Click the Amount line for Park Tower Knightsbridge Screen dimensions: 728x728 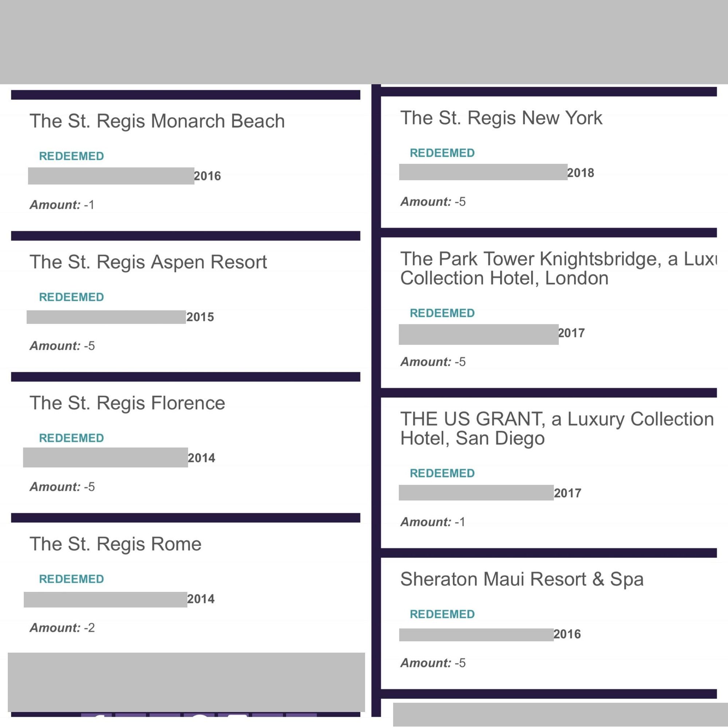pos(432,362)
